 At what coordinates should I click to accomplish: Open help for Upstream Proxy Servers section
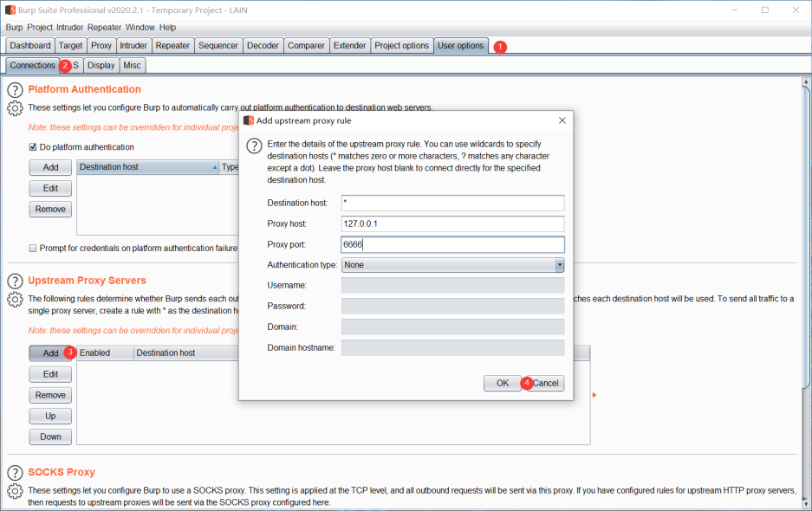(15, 281)
